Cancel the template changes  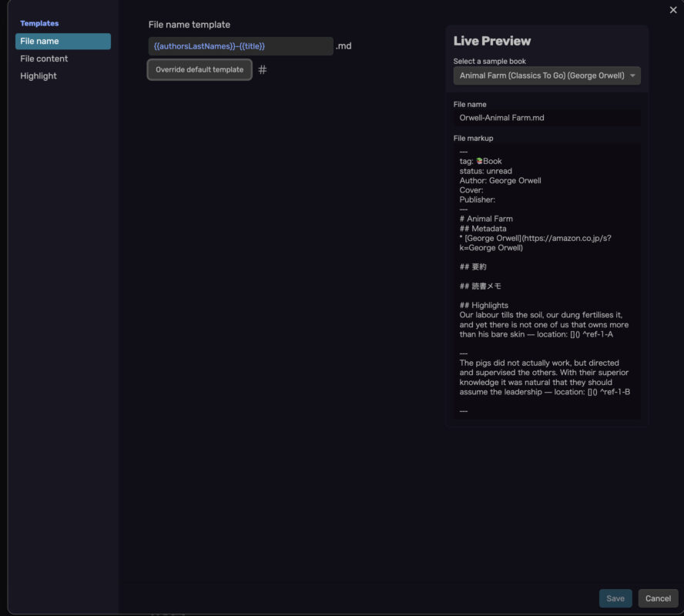pos(658,598)
